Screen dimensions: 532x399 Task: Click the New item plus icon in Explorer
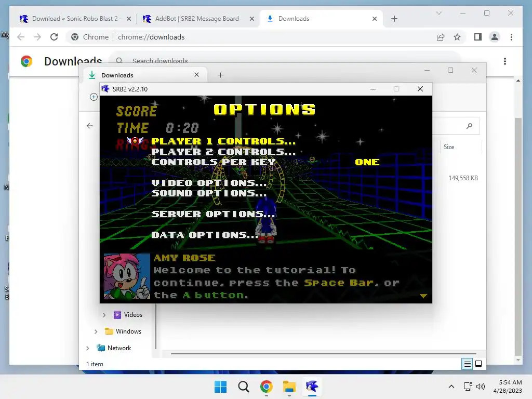(94, 97)
